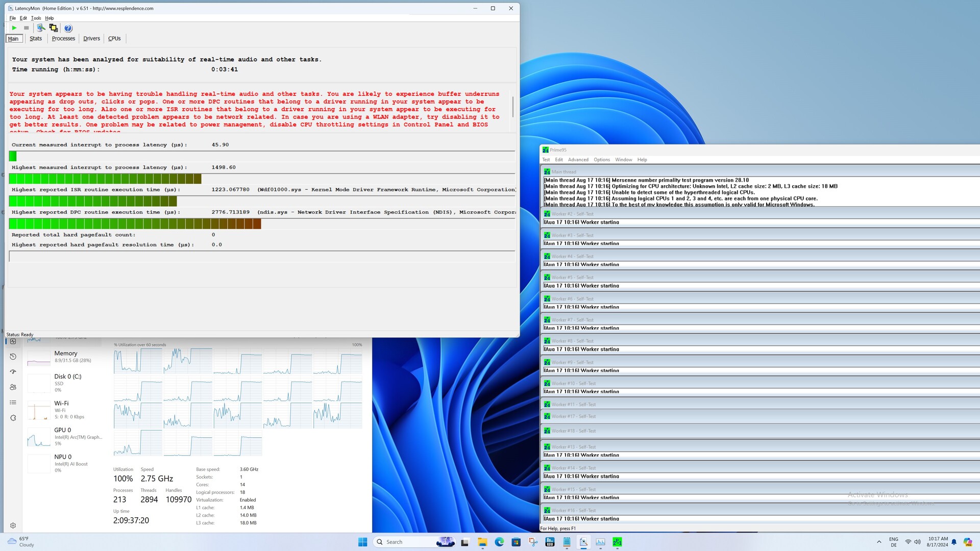
Task: Open the Advanced menu in Prime95
Action: (x=578, y=160)
